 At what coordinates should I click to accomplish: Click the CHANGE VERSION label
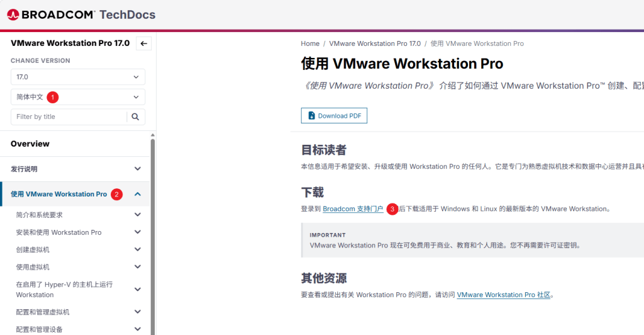(40, 60)
